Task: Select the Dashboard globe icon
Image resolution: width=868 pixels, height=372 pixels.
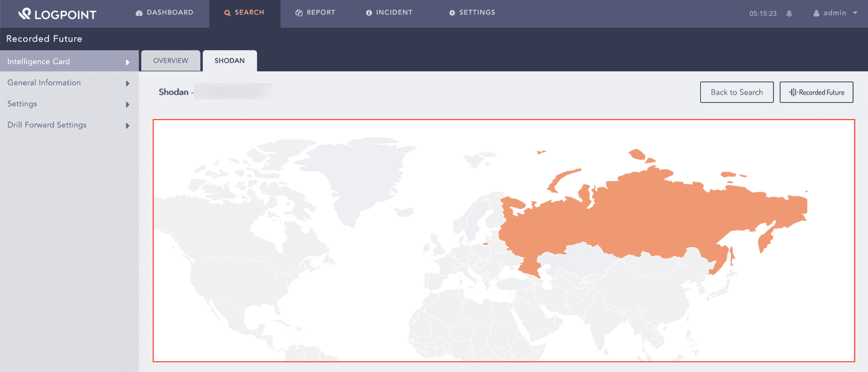Action: point(138,12)
